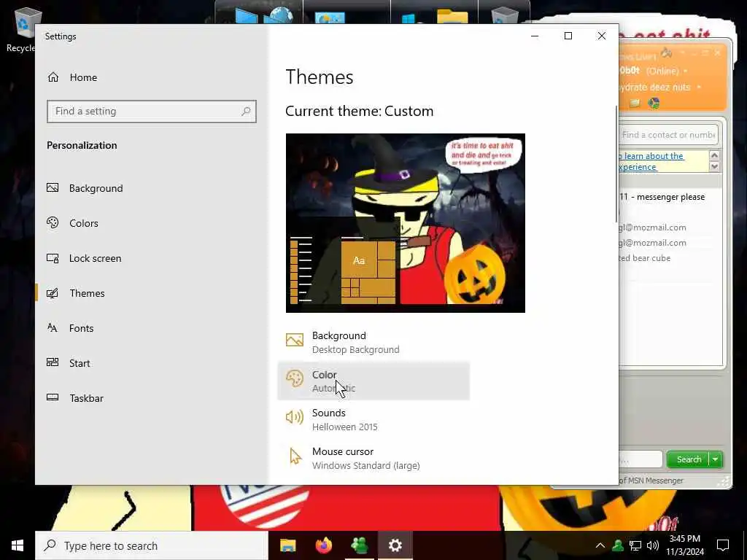The height and width of the screenshot is (560, 747).
Task: Minimize the Settings window
Action: tap(535, 36)
